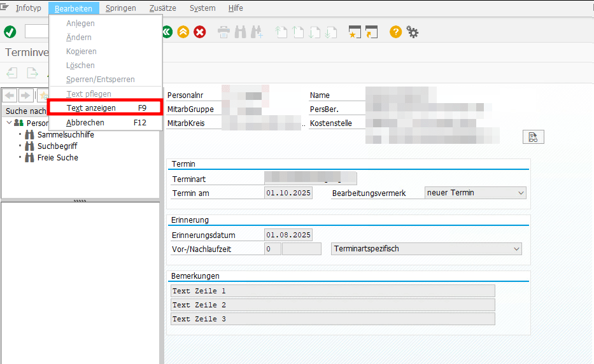Open the Zusätze menu

click(x=163, y=8)
